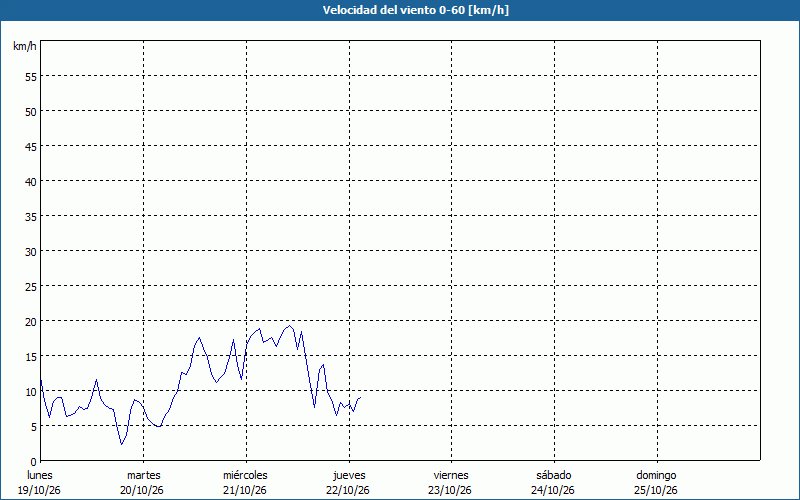Click the '20/10/26' date label

point(142,490)
